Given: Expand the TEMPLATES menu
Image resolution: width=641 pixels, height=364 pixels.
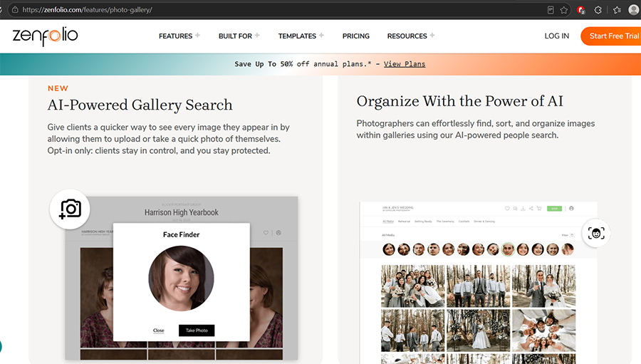Looking at the screenshot, I should click(301, 36).
